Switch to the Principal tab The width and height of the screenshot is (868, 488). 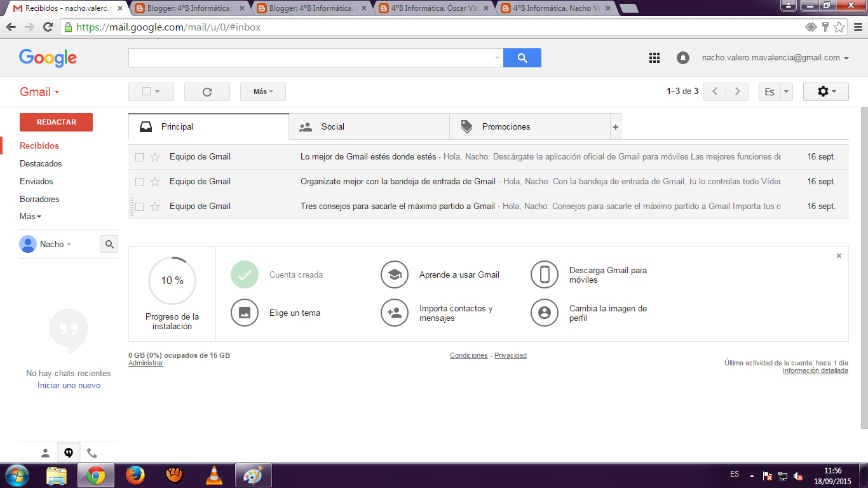click(208, 127)
